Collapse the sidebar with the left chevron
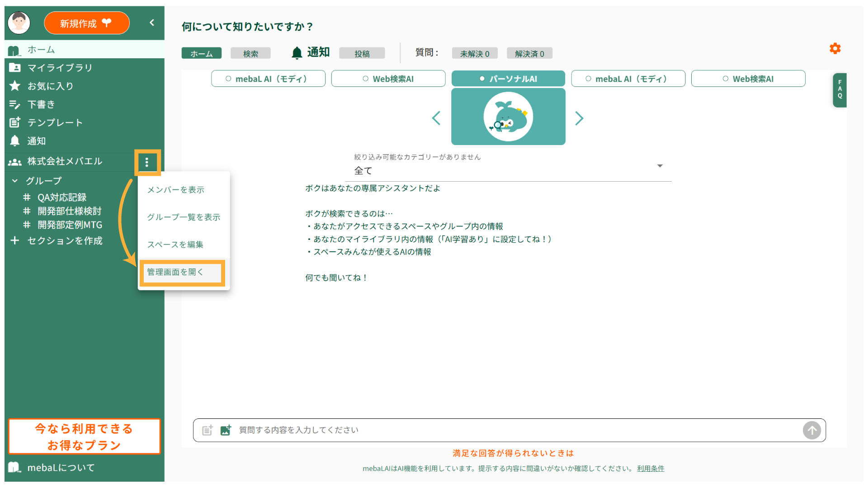868x488 pixels. click(152, 23)
